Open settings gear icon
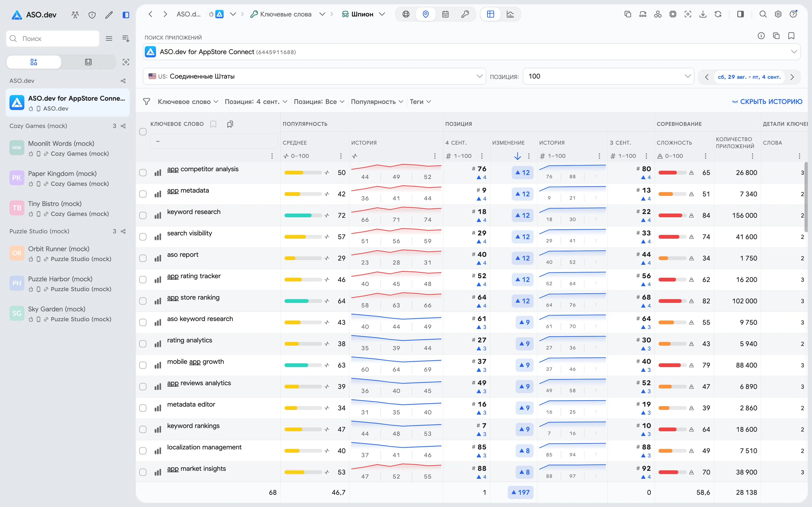 click(x=778, y=14)
